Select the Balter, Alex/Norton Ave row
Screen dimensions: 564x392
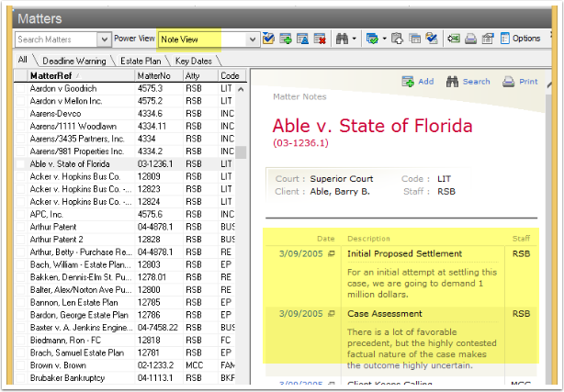(124, 290)
